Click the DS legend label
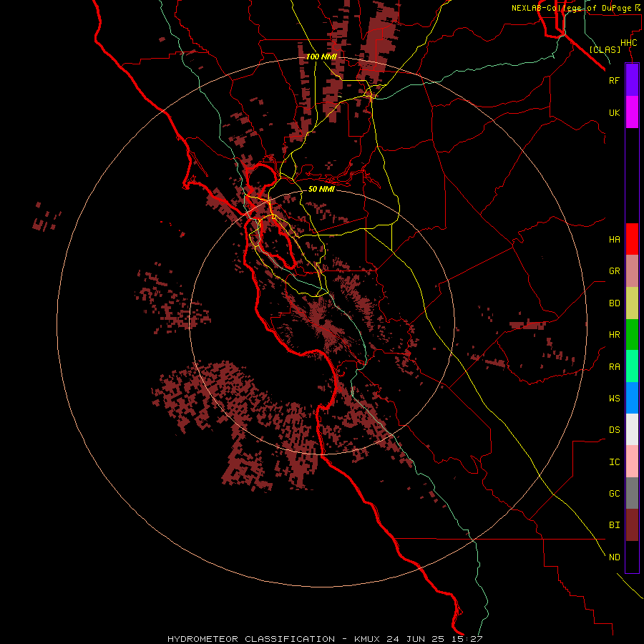644x644 pixels. (614, 430)
